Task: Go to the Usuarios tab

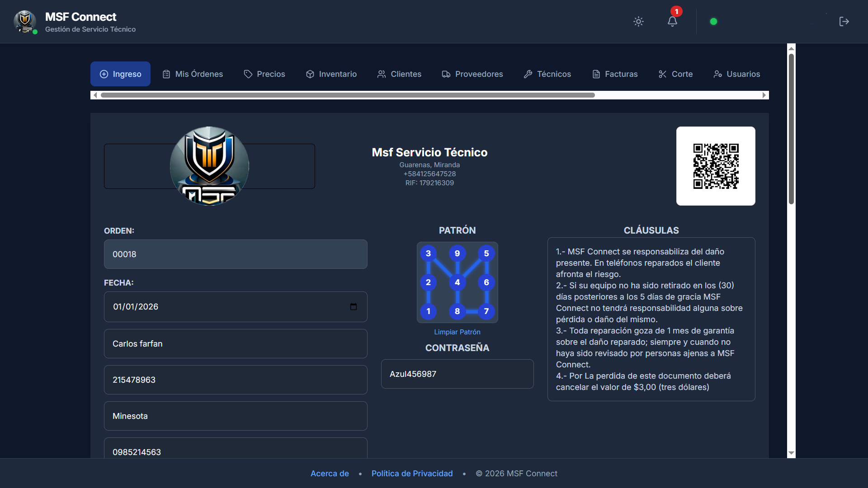Action: coord(737,74)
